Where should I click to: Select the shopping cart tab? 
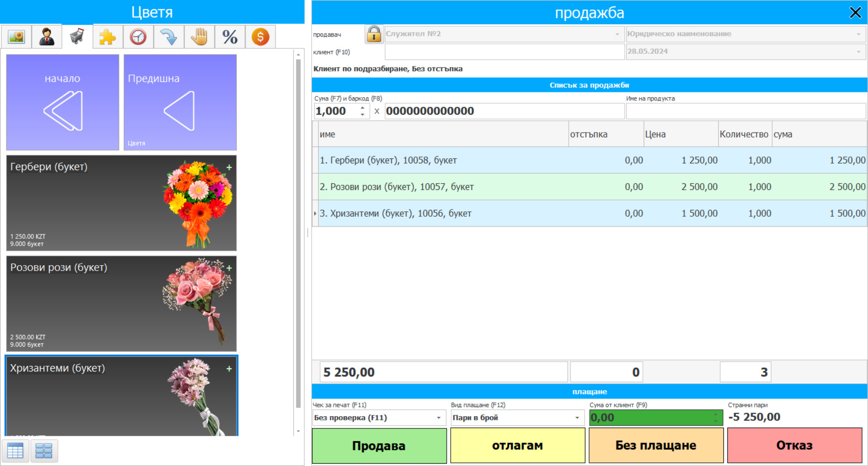pyautogui.click(x=77, y=37)
